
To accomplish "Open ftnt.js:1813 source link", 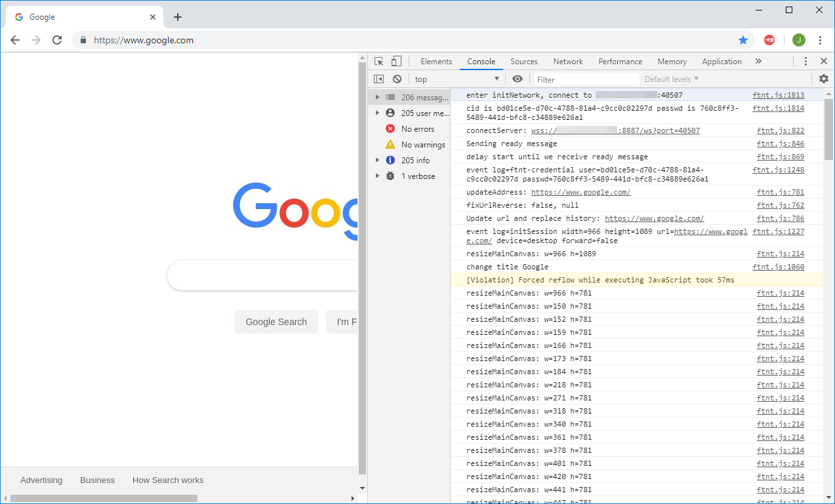I will point(778,95).
